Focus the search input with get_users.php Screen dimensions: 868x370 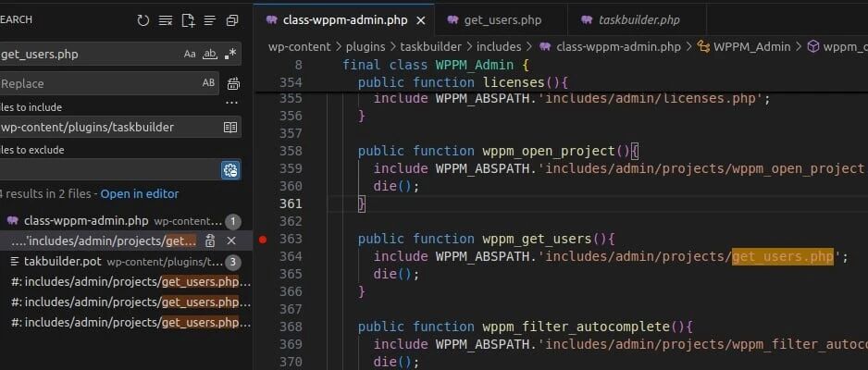coord(91,55)
